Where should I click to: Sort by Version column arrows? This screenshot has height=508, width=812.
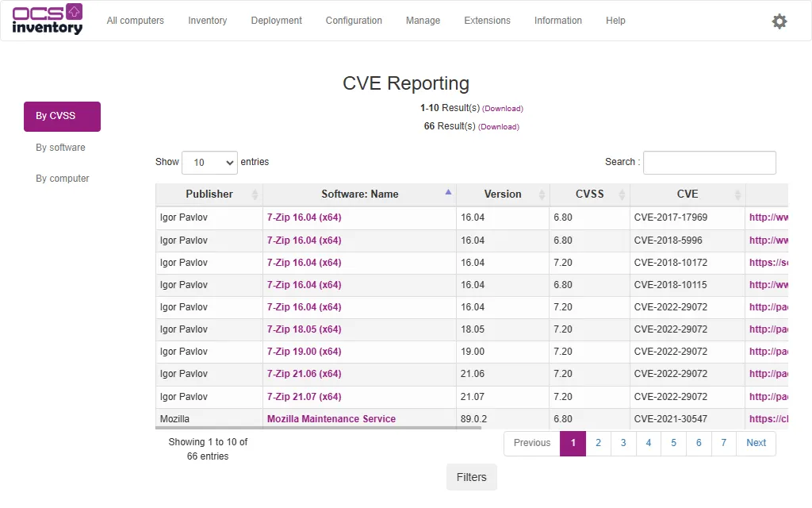coord(542,194)
